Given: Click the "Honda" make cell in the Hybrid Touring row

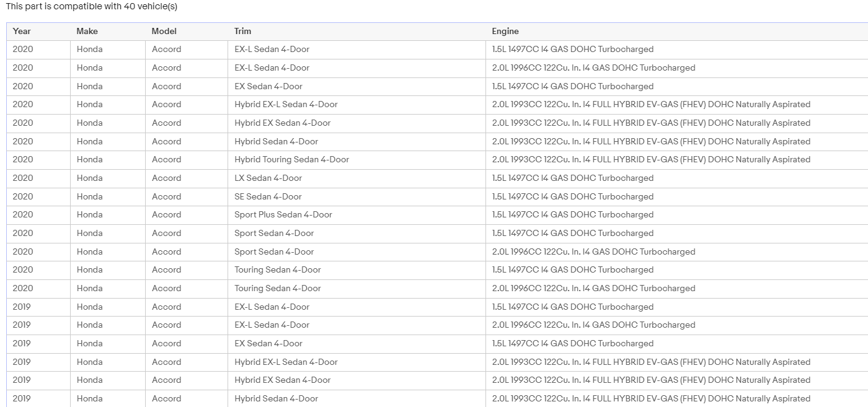Looking at the screenshot, I should [x=108, y=160].
